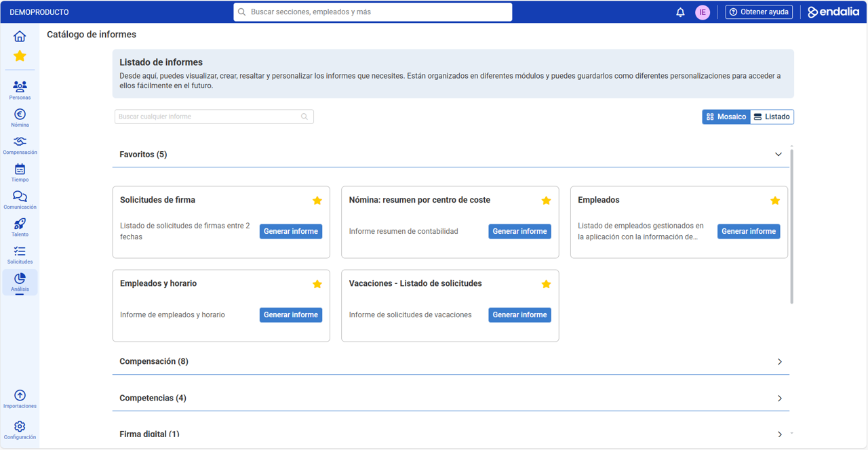This screenshot has width=868, height=450.
Task: Collapse the Favoritos (5) section chevron
Action: (778, 155)
